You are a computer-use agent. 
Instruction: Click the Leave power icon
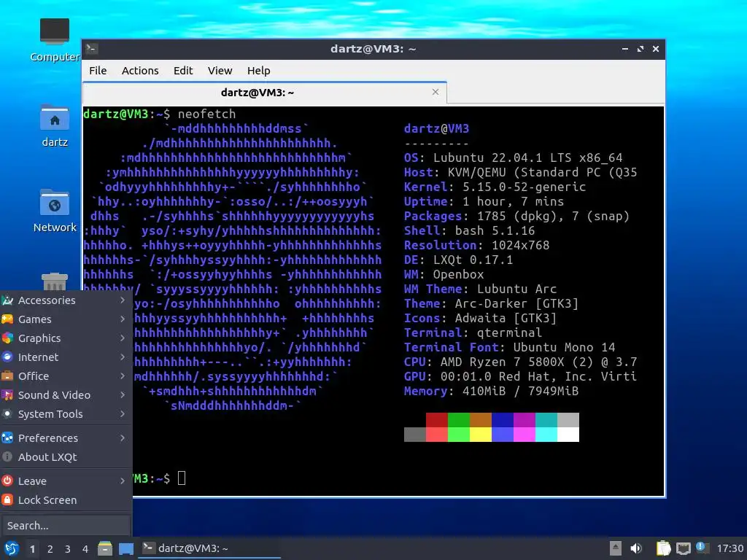[x=7, y=481]
